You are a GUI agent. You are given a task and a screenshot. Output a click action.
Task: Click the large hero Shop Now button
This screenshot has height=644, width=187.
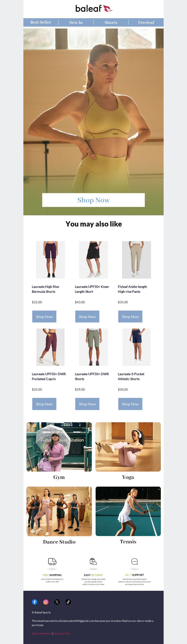[93, 200]
